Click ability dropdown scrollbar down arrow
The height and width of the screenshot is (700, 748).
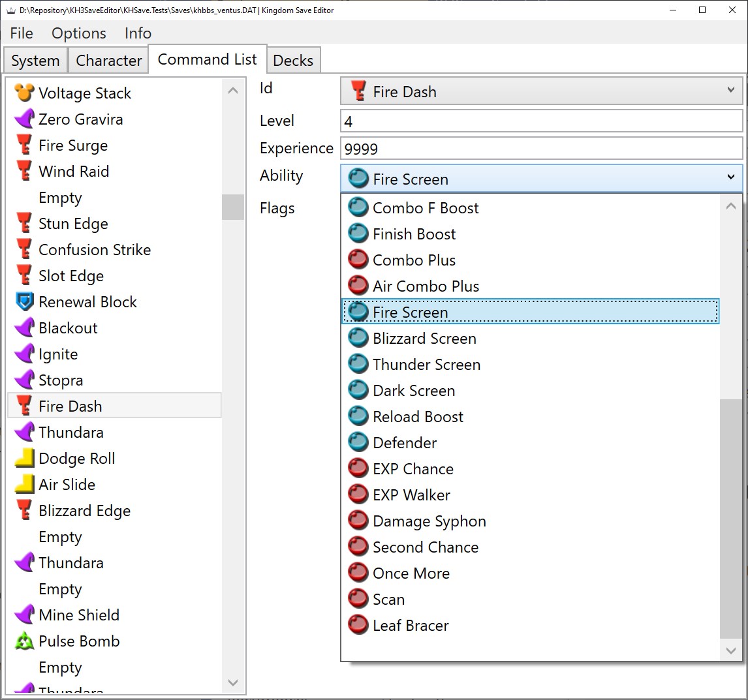click(730, 650)
